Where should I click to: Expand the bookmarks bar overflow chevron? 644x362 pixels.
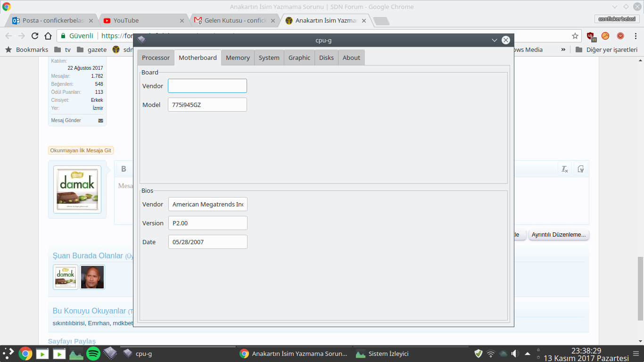click(563, 49)
